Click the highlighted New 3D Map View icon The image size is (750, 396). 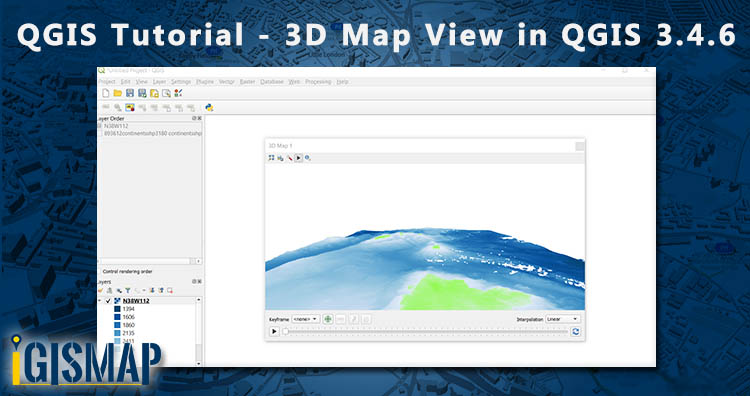(x=130, y=108)
